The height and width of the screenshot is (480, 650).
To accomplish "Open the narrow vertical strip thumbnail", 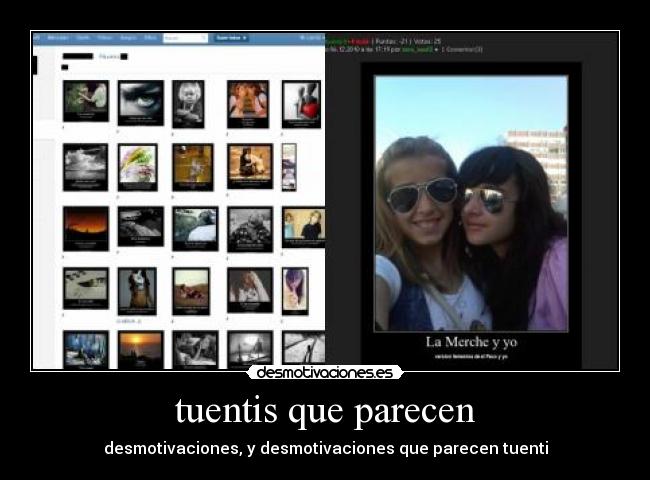I will click(289, 167).
